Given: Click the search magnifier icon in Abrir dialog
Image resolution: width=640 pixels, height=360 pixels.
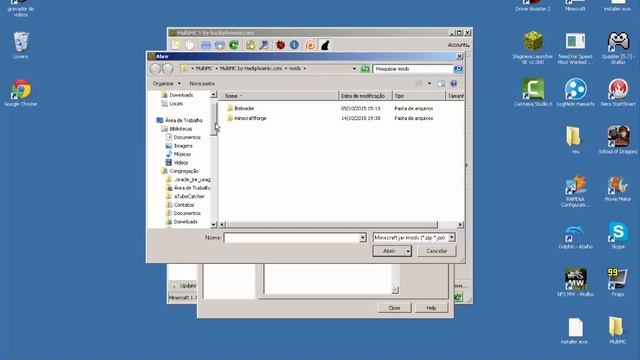Looking at the screenshot, I should (x=458, y=69).
